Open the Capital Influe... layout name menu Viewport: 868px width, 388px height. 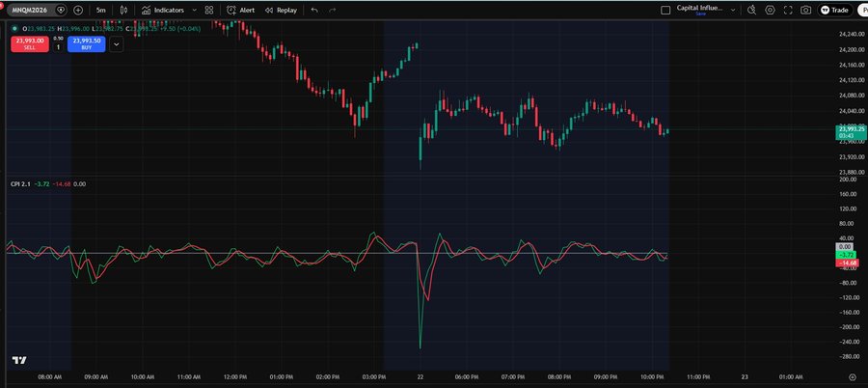[x=700, y=9]
